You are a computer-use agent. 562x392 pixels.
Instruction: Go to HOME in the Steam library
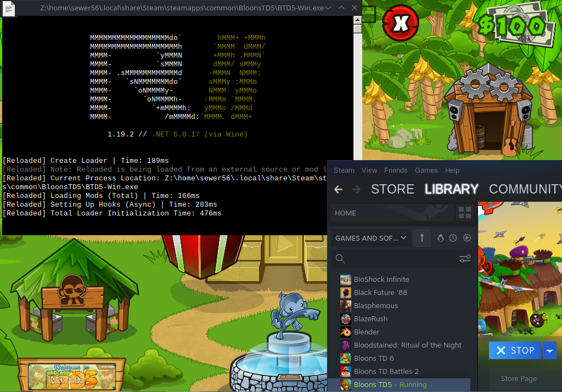click(392, 213)
